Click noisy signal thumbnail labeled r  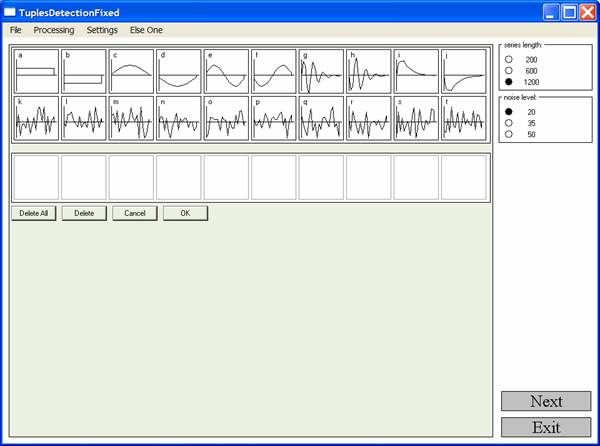[x=368, y=118]
